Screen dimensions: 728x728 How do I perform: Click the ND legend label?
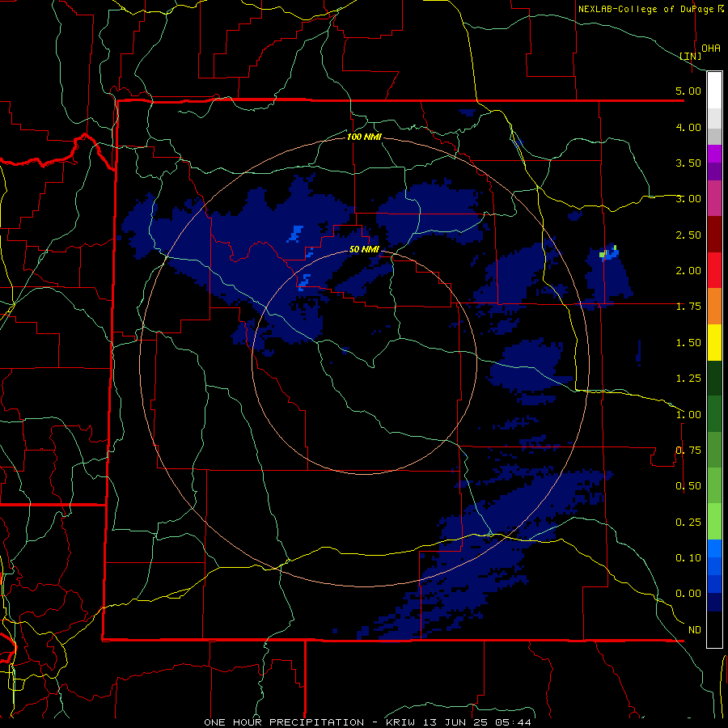tap(695, 630)
